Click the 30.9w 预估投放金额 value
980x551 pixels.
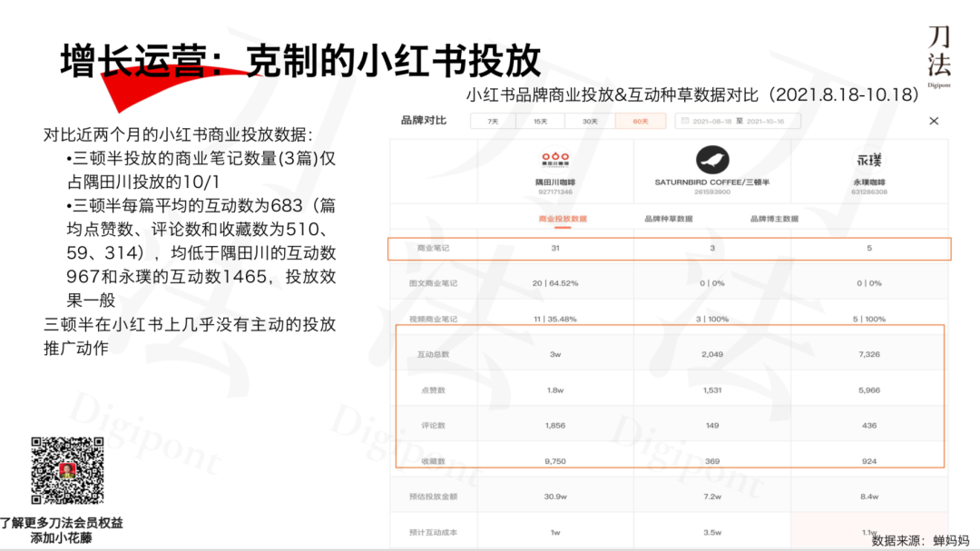pyautogui.click(x=555, y=497)
